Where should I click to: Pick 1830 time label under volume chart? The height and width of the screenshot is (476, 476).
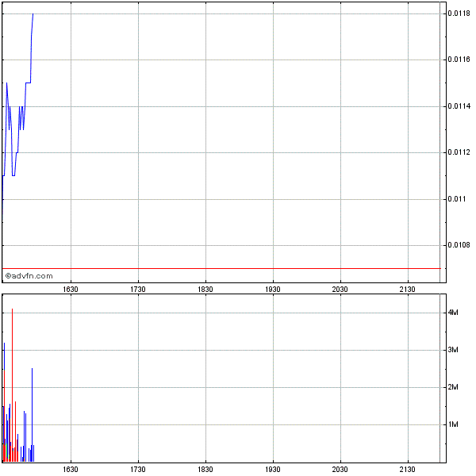click(x=205, y=470)
